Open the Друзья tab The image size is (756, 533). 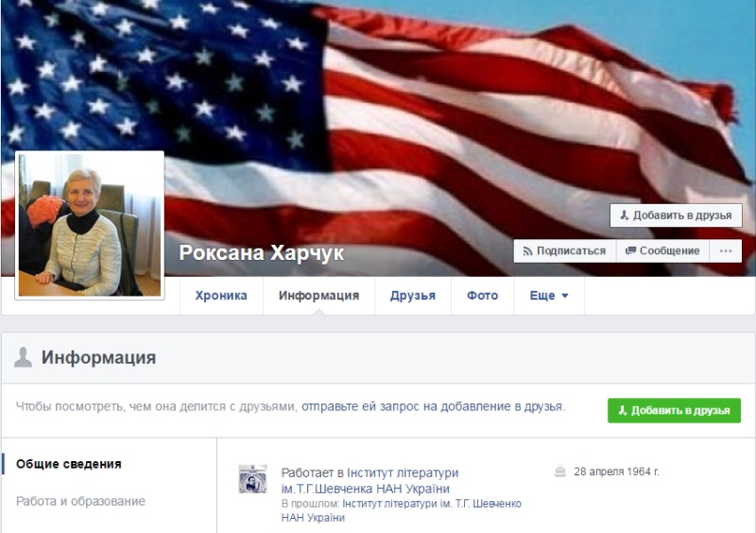point(413,296)
